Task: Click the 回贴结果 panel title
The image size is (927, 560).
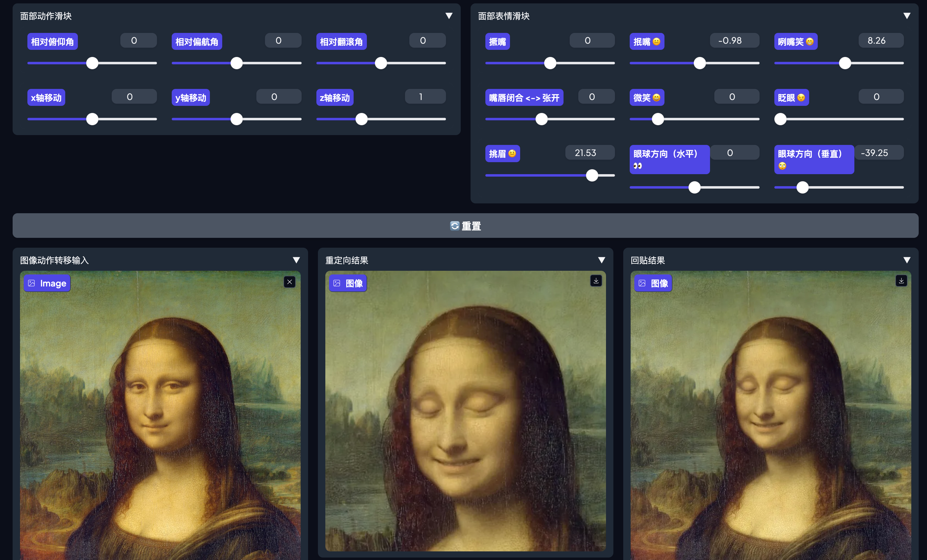Action: (648, 260)
